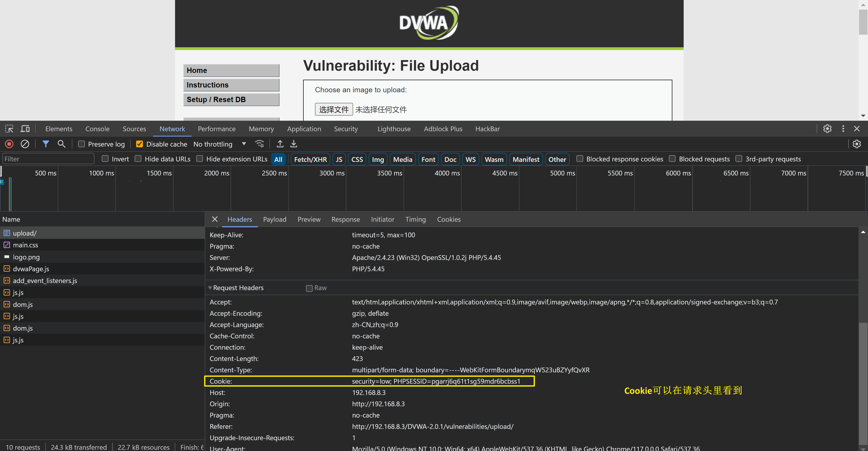
Task: Click the stop recording network log icon
Action: (9, 144)
